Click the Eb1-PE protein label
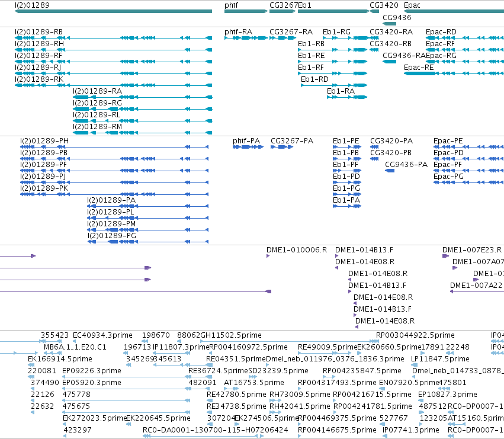Viewport: 504px width, 439px height. point(346,141)
